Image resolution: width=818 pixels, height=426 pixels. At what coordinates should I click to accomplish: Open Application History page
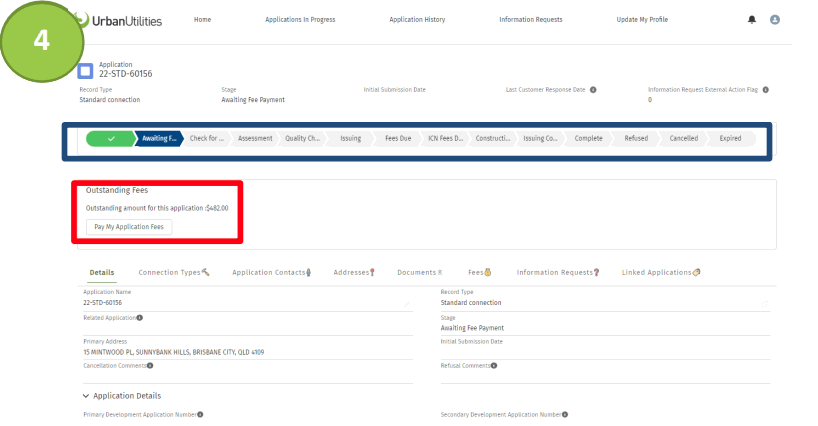[417, 20]
